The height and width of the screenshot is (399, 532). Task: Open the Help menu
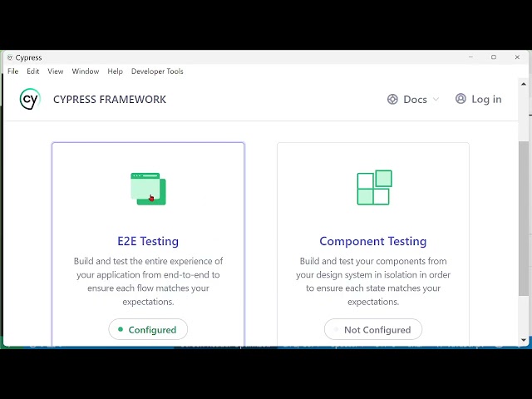115,71
